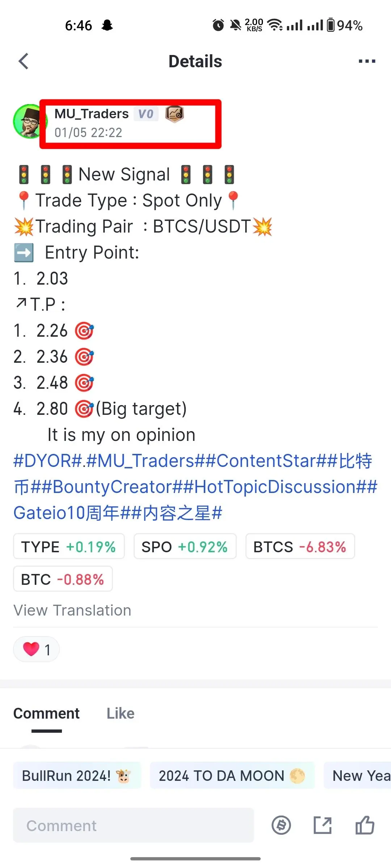Choose the BullRun 2024! quick comment chip
391x868 pixels.
click(77, 776)
